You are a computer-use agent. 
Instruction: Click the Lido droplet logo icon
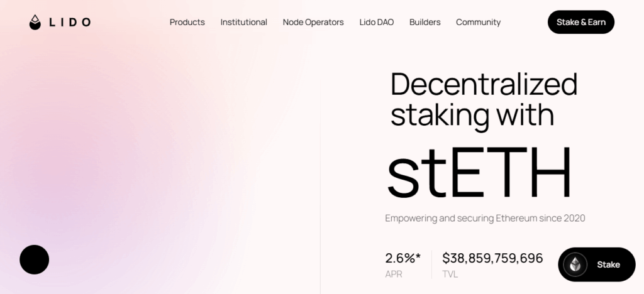coord(35,22)
